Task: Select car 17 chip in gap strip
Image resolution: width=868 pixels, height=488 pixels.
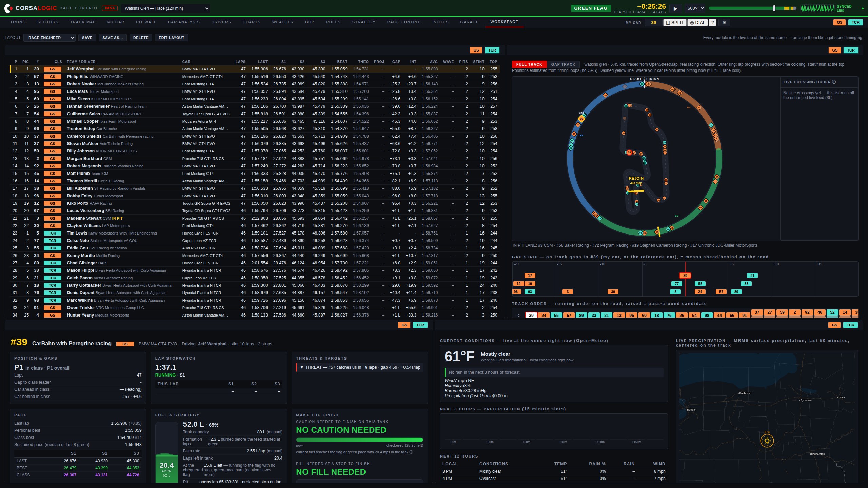Action: (530, 276)
